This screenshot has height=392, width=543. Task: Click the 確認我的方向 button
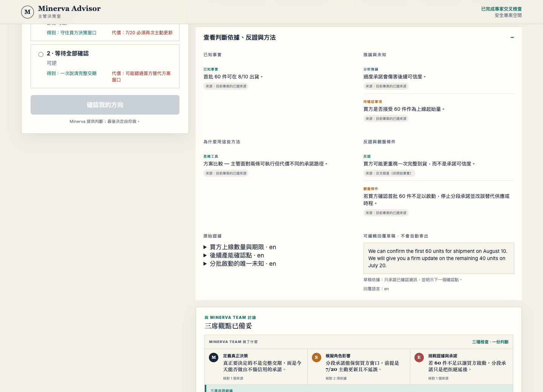point(105,105)
